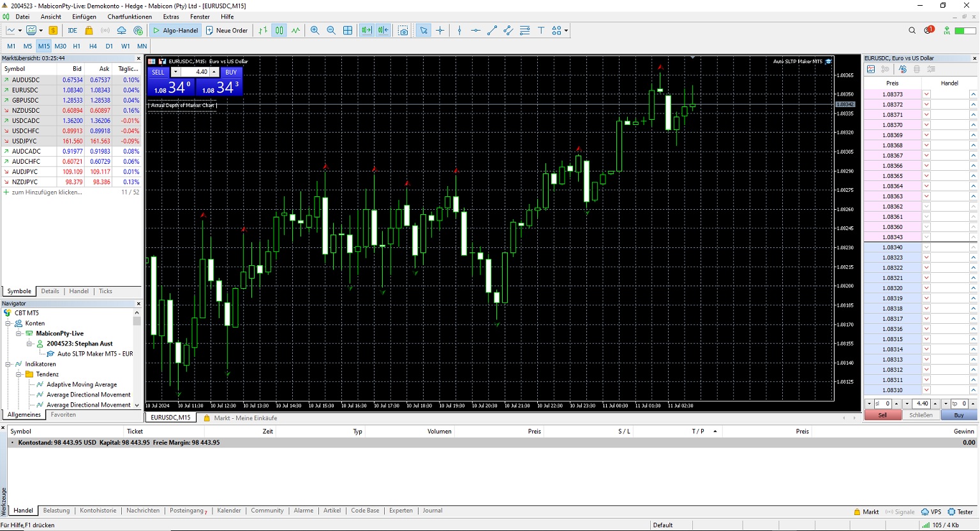Toggle chart auto scroll
This screenshot has width=980, height=531.
(x=366, y=31)
